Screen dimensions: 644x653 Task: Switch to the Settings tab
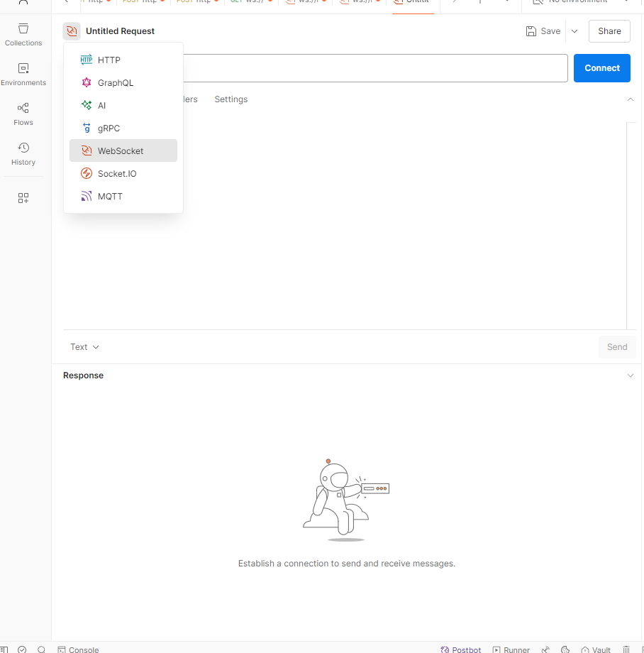[x=231, y=99]
